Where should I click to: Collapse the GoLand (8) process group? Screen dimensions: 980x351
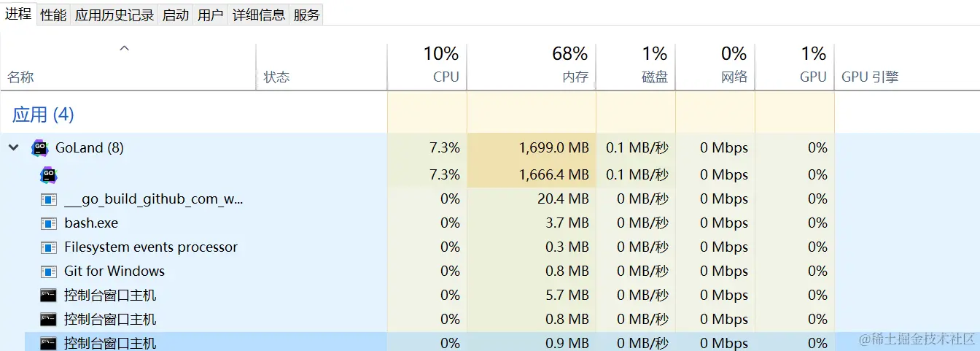(x=13, y=148)
